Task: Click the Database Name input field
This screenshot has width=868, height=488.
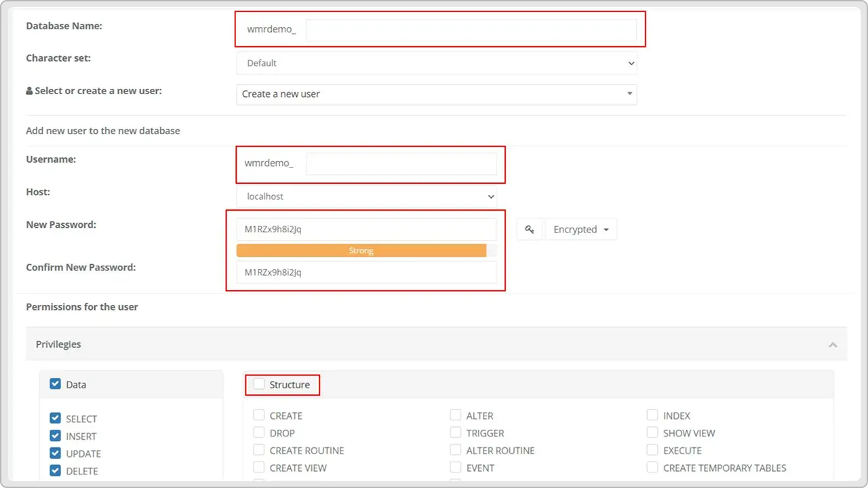Action: (471, 30)
